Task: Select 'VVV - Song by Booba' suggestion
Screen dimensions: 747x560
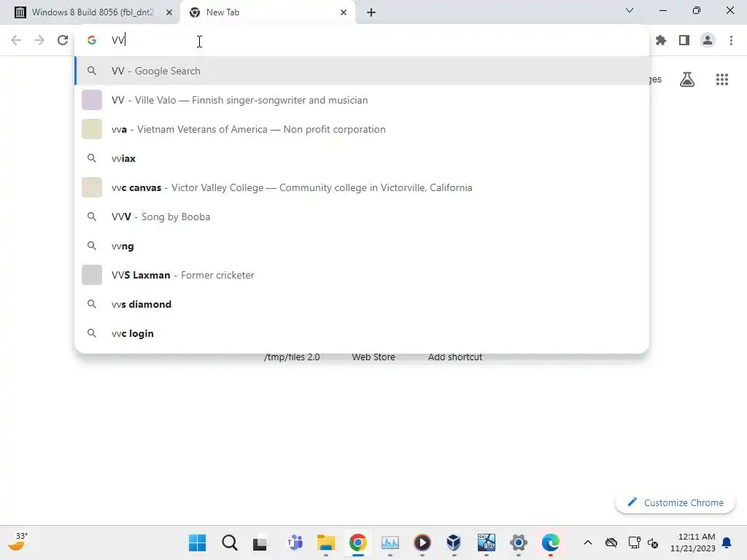Action: click(x=362, y=217)
